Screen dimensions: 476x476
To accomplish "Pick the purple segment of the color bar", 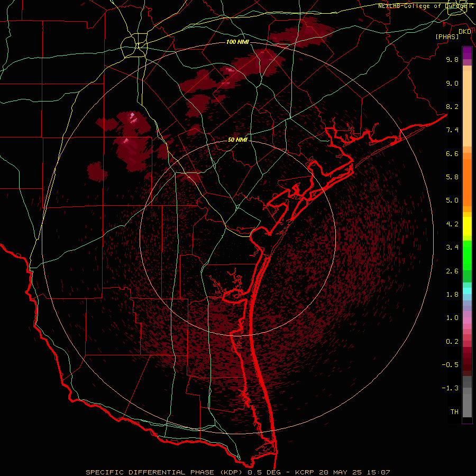I will 467,53.
